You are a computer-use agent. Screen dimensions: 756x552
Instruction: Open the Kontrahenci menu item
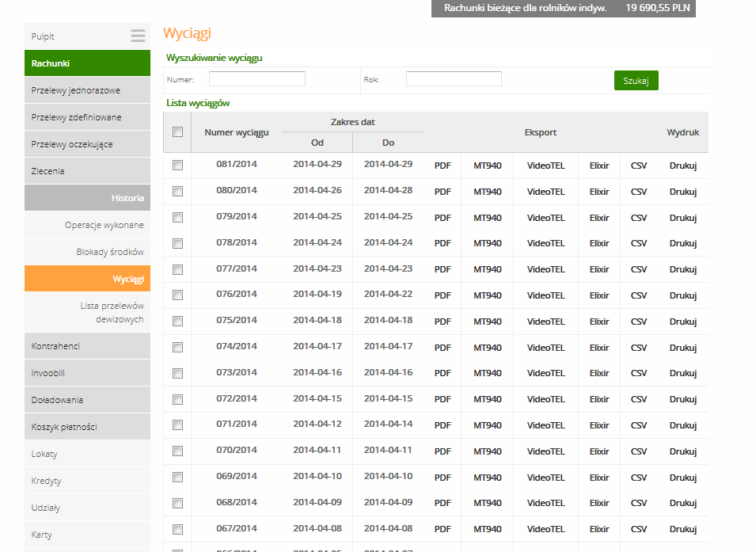coord(87,346)
